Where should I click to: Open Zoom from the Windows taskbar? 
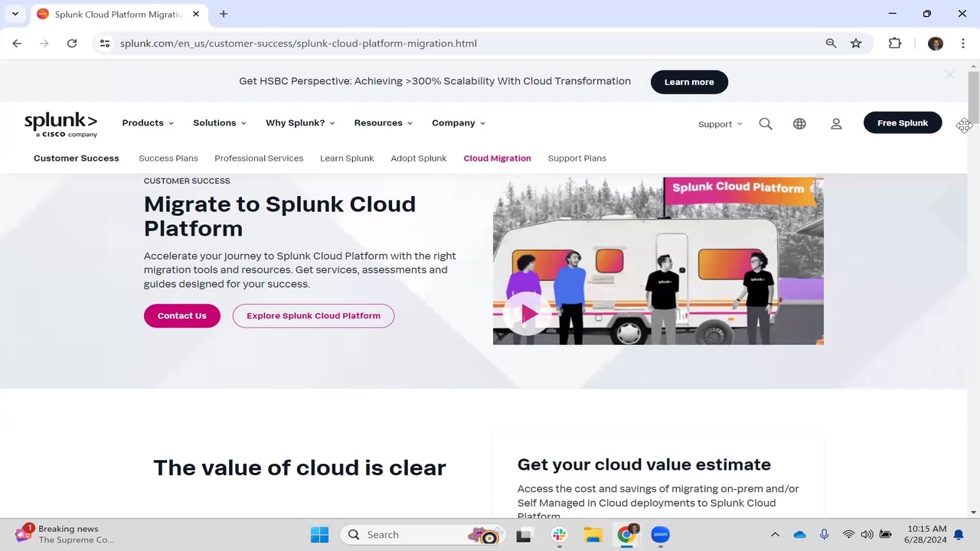click(x=660, y=535)
